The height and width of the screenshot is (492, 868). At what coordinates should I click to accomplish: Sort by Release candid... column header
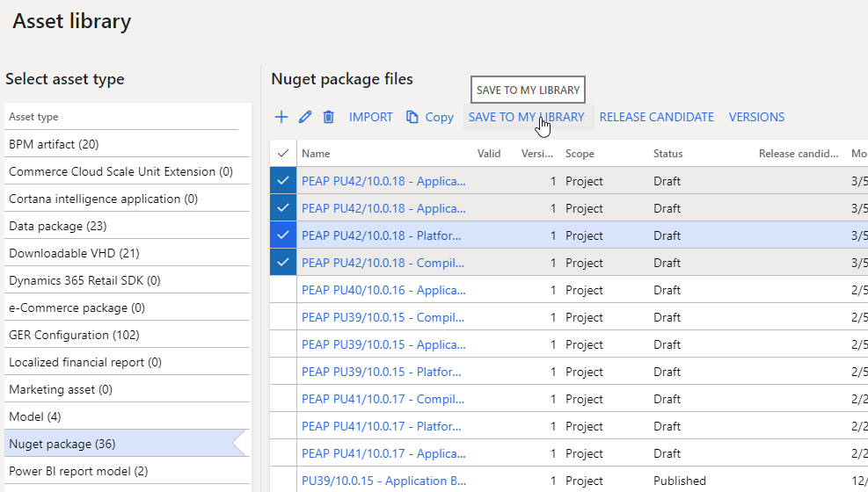799,154
